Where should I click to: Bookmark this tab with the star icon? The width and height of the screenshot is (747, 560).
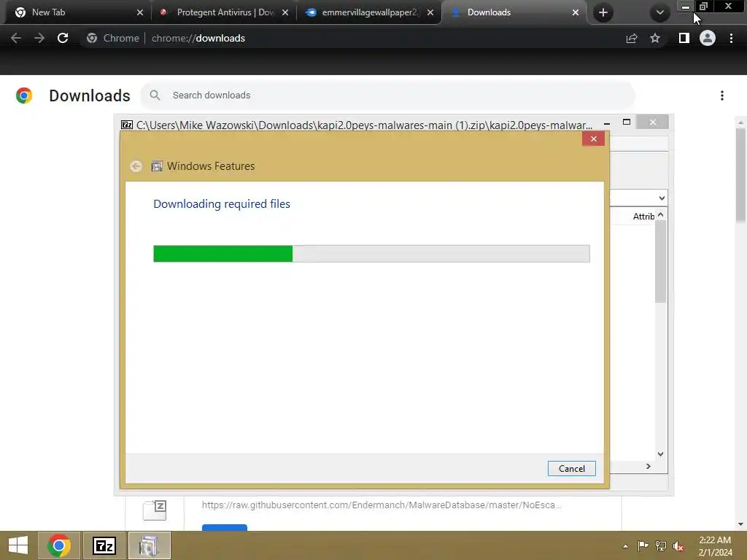[655, 38]
